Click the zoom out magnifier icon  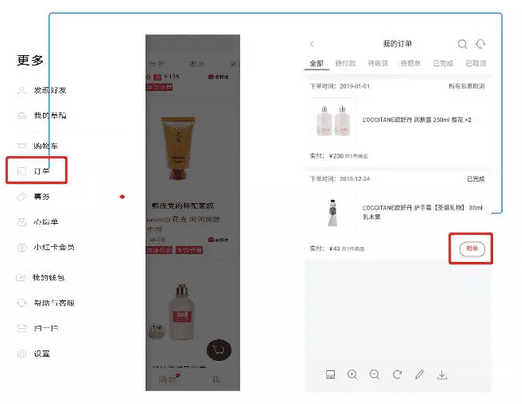375,375
